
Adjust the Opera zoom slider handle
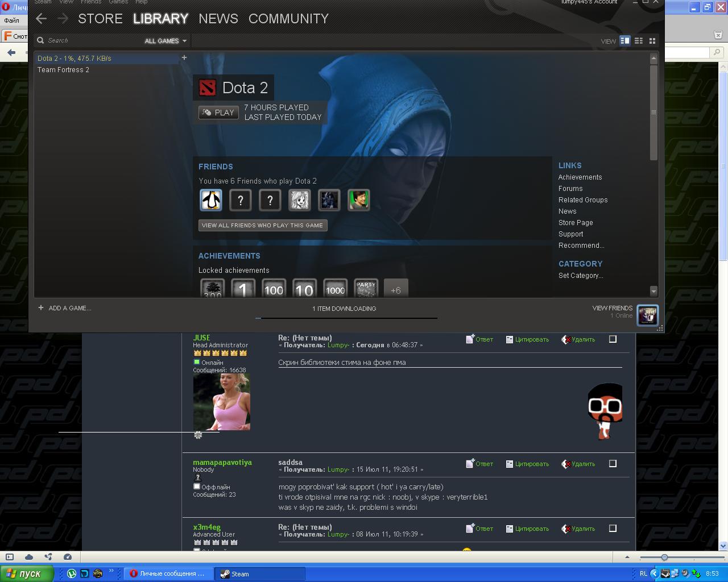tap(664, 557)
